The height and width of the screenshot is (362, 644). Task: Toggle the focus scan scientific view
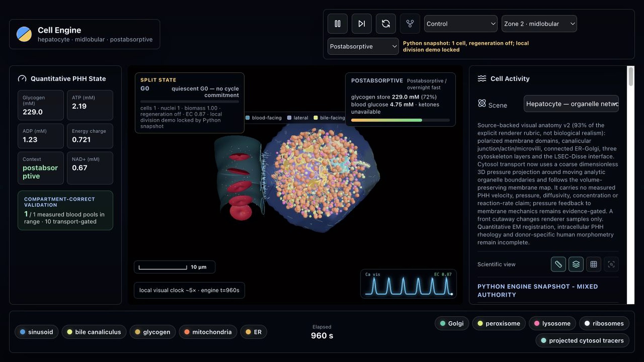click(611, 264)
